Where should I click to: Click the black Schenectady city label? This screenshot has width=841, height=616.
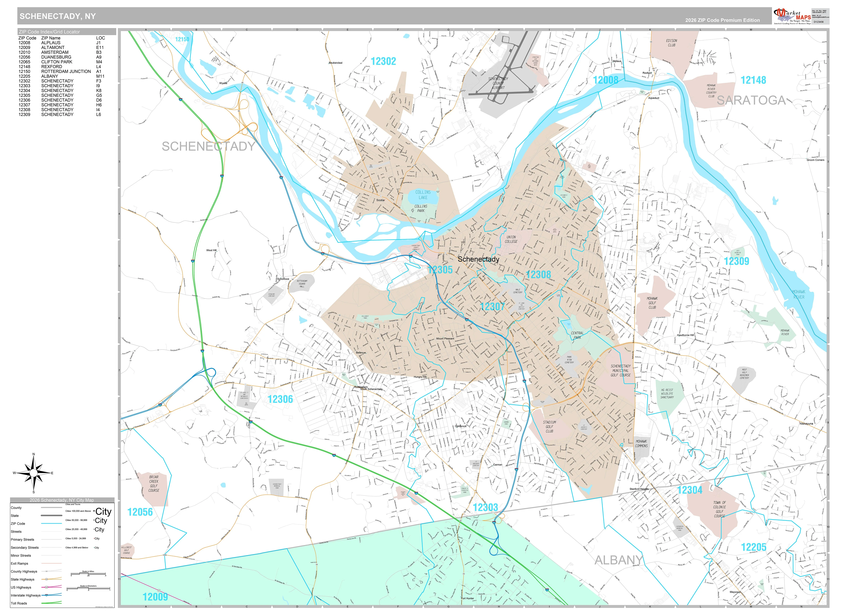(478, 259)
